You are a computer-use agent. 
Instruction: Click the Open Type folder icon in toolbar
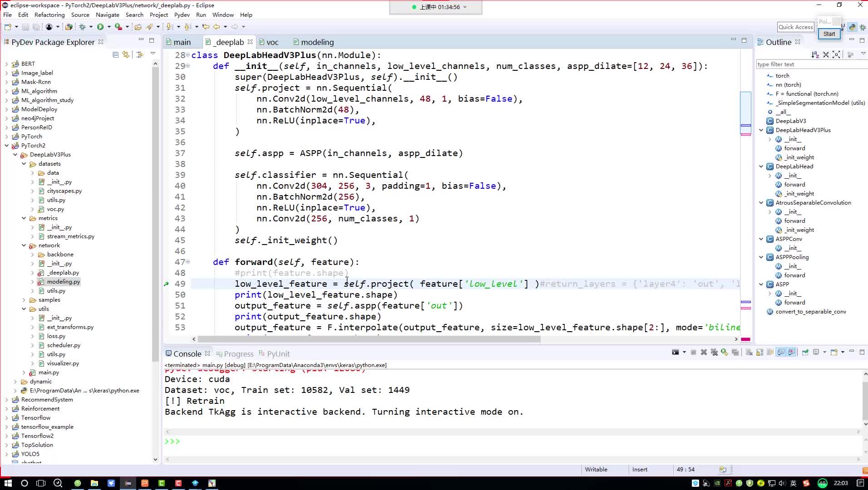click(x=138, y=27)
